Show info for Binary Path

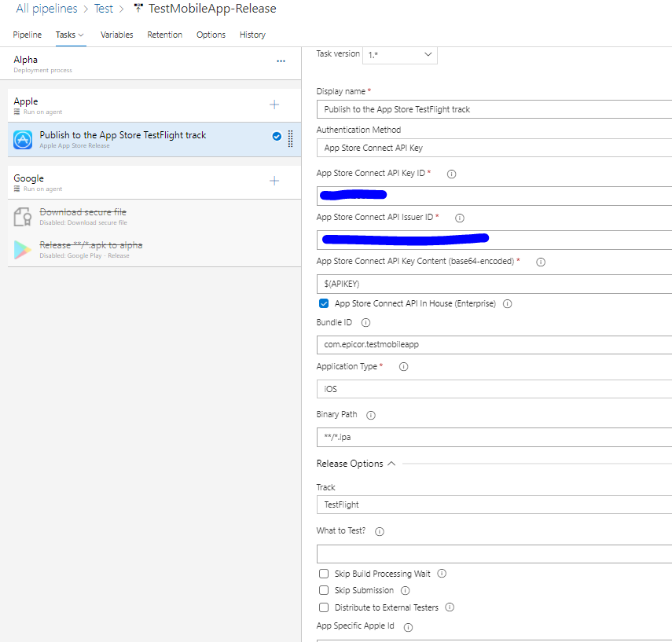pos(371,415)
